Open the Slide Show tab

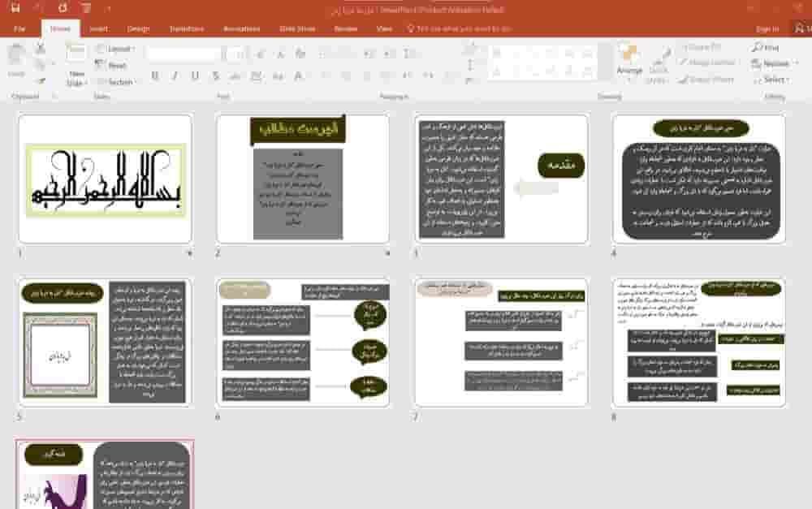[297, 28]
